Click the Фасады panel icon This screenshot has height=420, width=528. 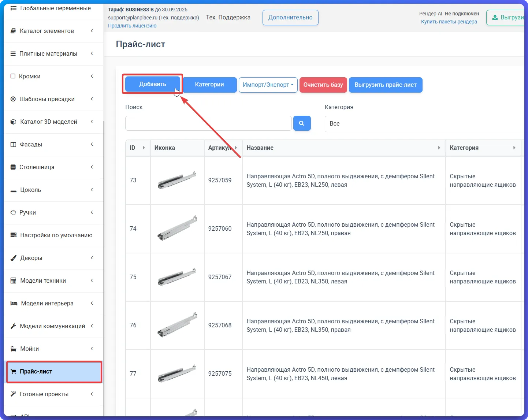(13, 144)
